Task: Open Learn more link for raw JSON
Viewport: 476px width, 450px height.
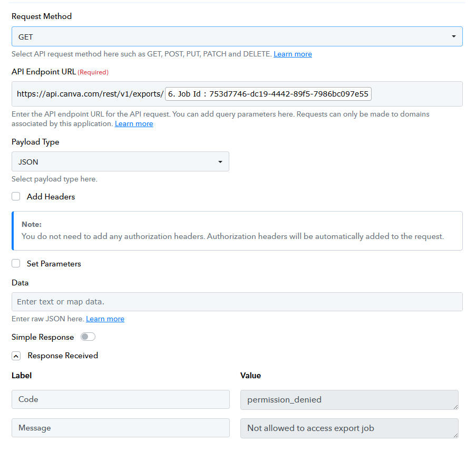Action: tap(105, 319)
